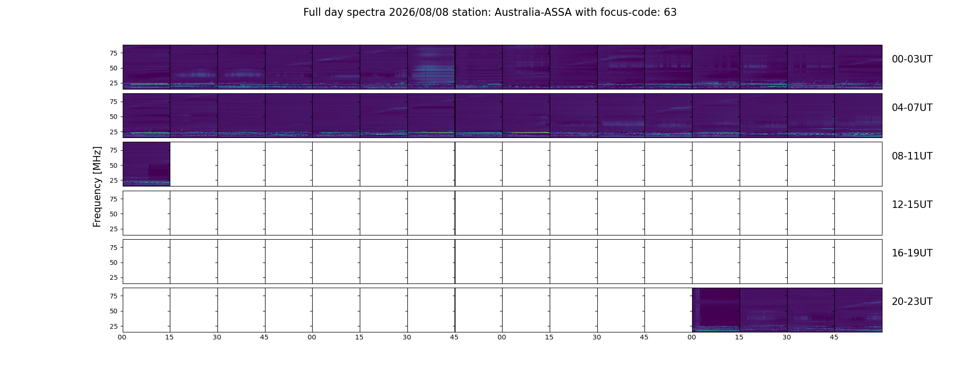Click the last 45 tick on time axis

tap(834, 337)
